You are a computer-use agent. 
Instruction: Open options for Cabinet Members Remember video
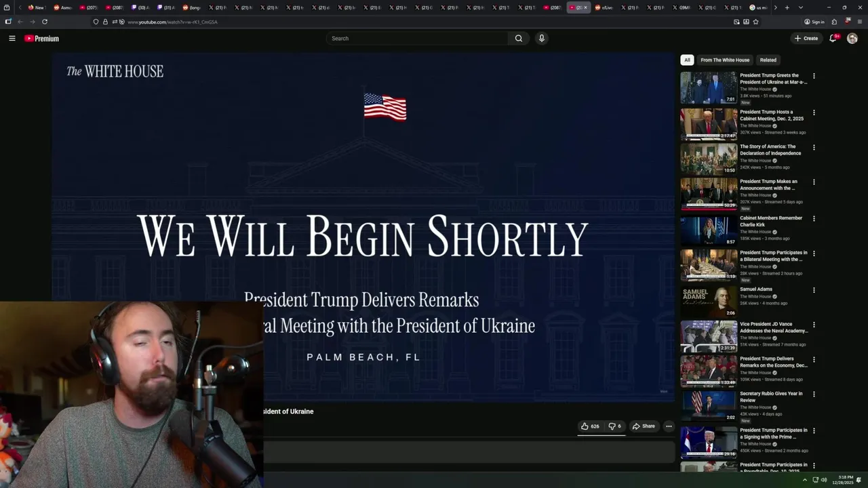click(x=814, y=219)
